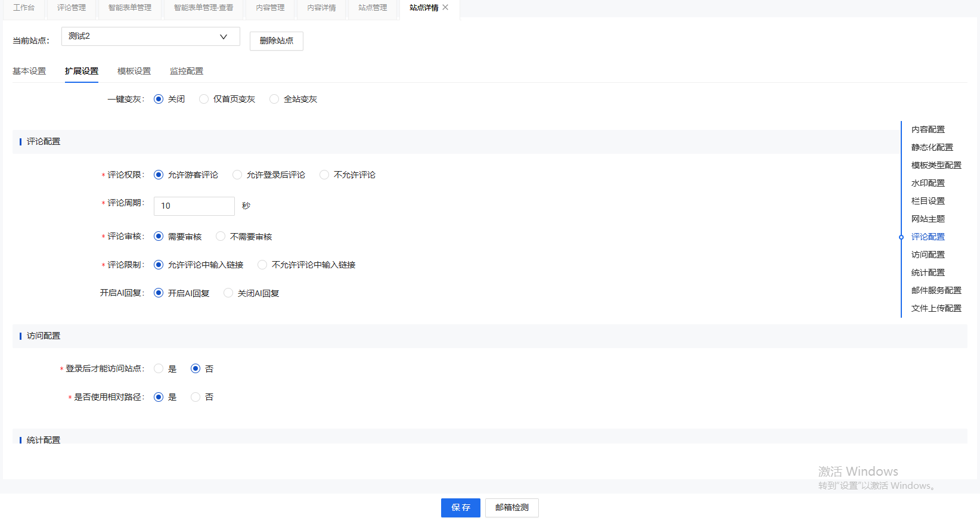This screenshot has width=980, height=521.
Task: Click the 评论周期 seconds input field
Action: (194, 206)
